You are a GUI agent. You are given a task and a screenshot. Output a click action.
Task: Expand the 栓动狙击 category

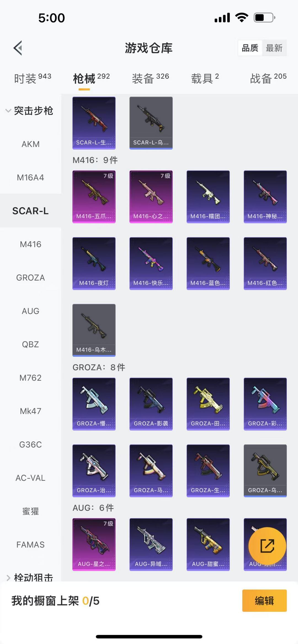(x=30, y=577)
